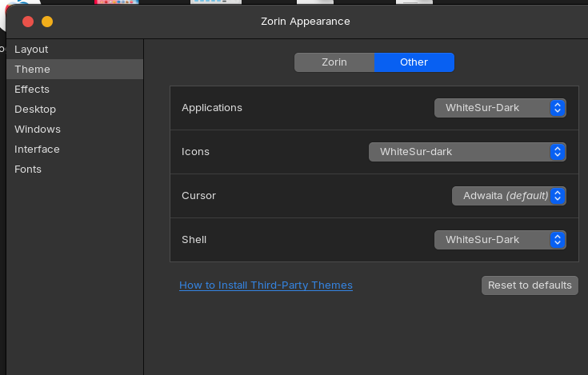Minimize window with the yellow button

47,22
